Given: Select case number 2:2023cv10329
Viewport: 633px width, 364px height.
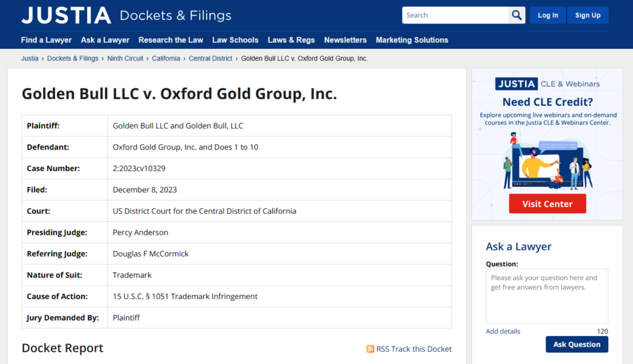Looking at the screenshot, I should click(139, 169).
